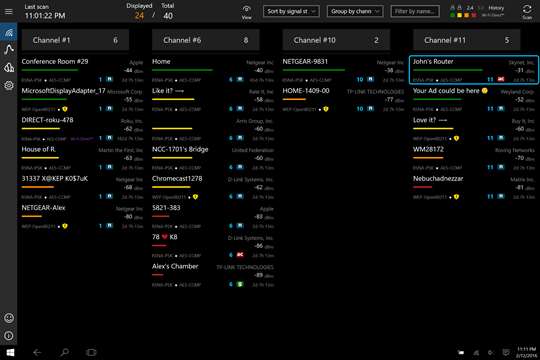The height and width of the screenshot is (360, 540).
Task: Select the 78 heart K8 network
Action: 213,246
